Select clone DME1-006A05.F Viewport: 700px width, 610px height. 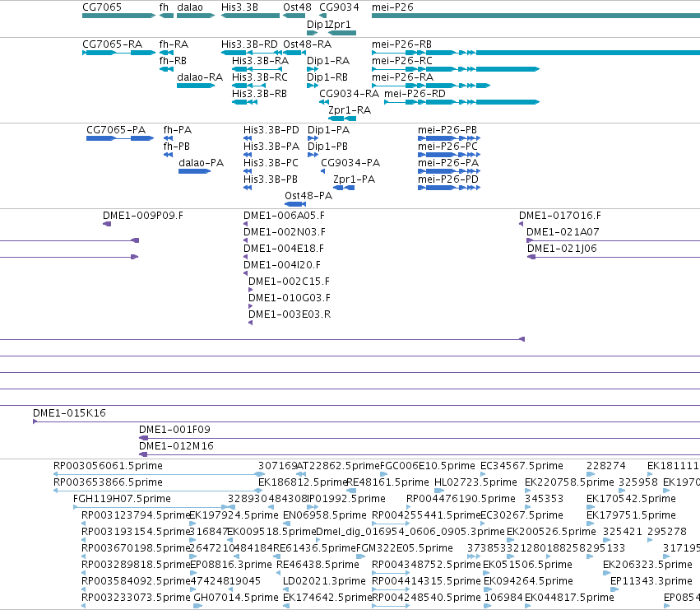[285, 216]
